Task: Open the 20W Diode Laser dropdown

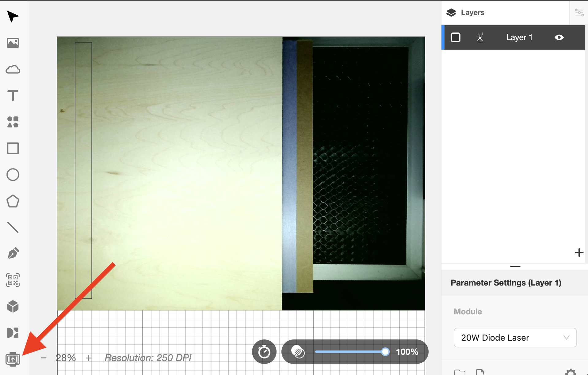Action: coord(515,338)
